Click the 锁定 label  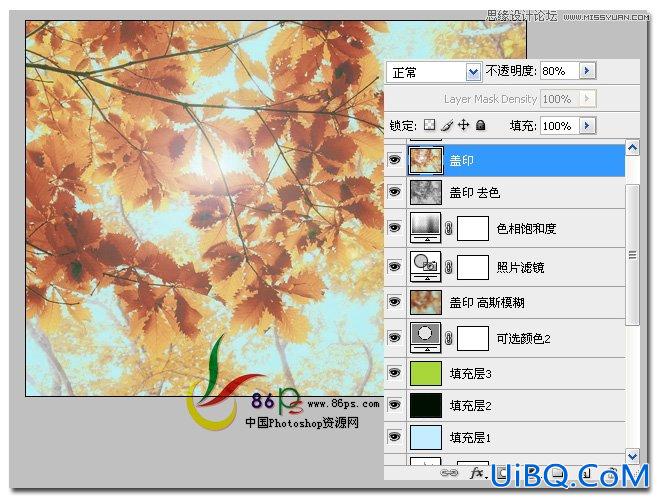(x=403, y=125)
